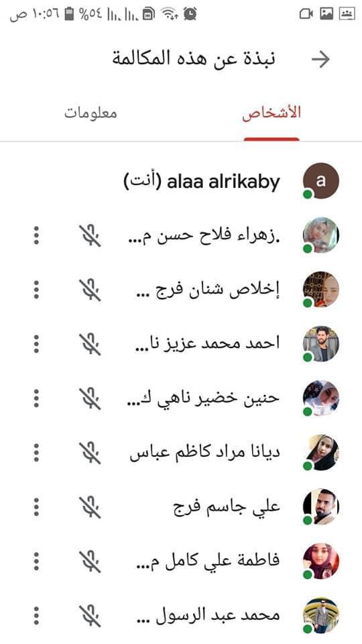Open the three-dot menu for زهراء فلاح حسن
The width and height of the screenshot is (362, 644).
[36, 235]
